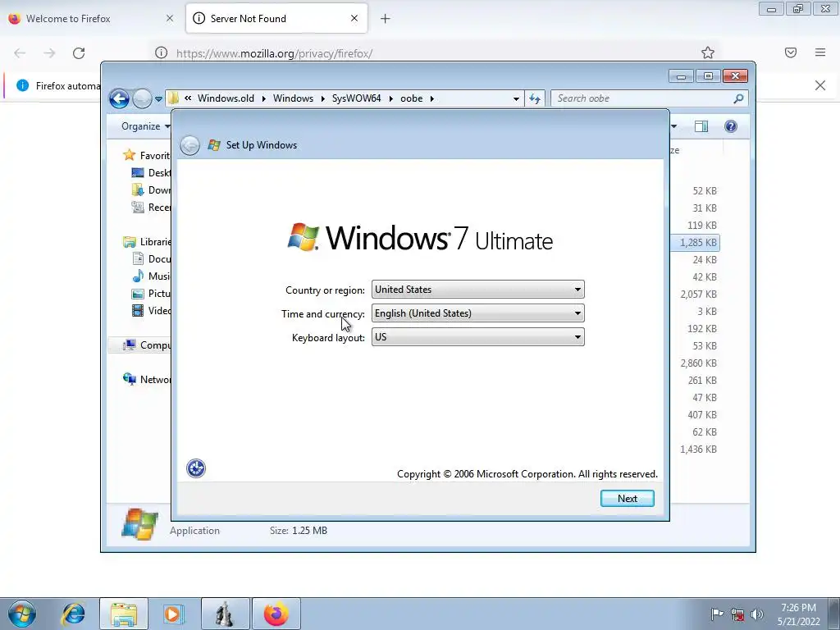Click the Firefox forward arrow
The height and width of the screenshot is (630, 840).
tap(49, 53)
